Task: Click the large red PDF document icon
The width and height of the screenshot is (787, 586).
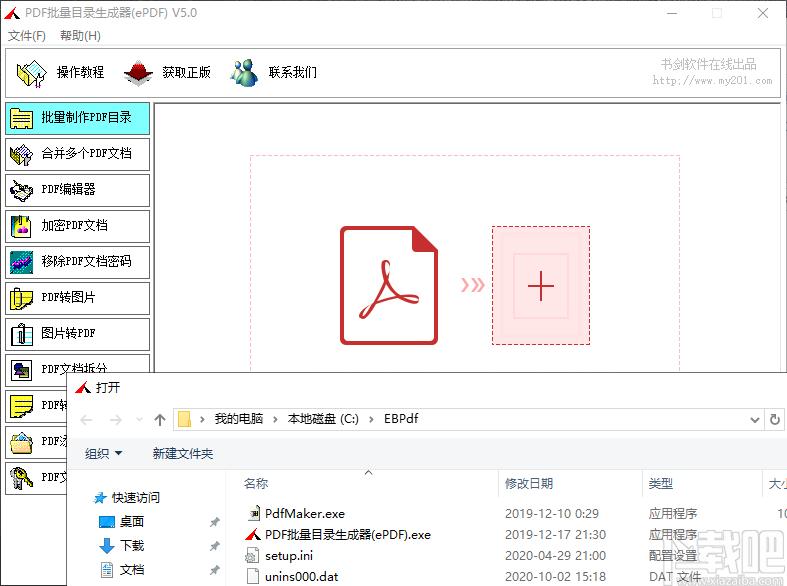Action: click(389, 285)
